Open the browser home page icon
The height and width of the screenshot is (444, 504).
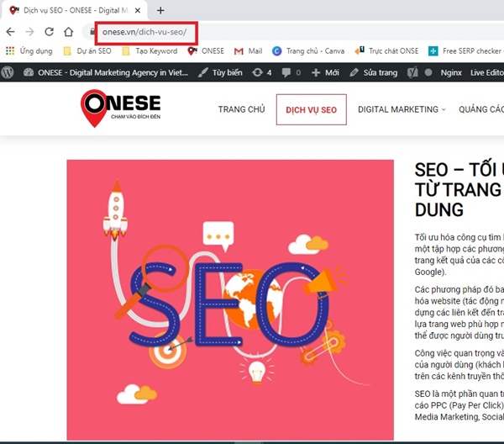click(68, 31)
